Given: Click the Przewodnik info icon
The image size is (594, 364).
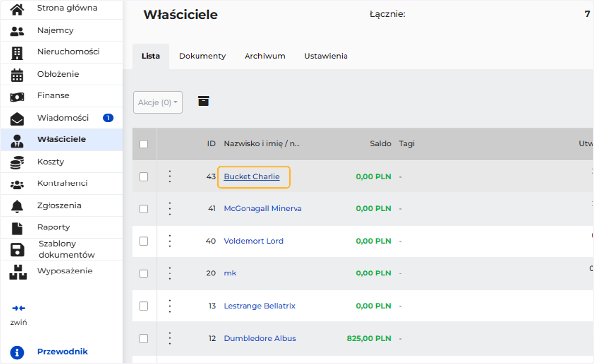Looking at the screenshot, I should (17, 352).
